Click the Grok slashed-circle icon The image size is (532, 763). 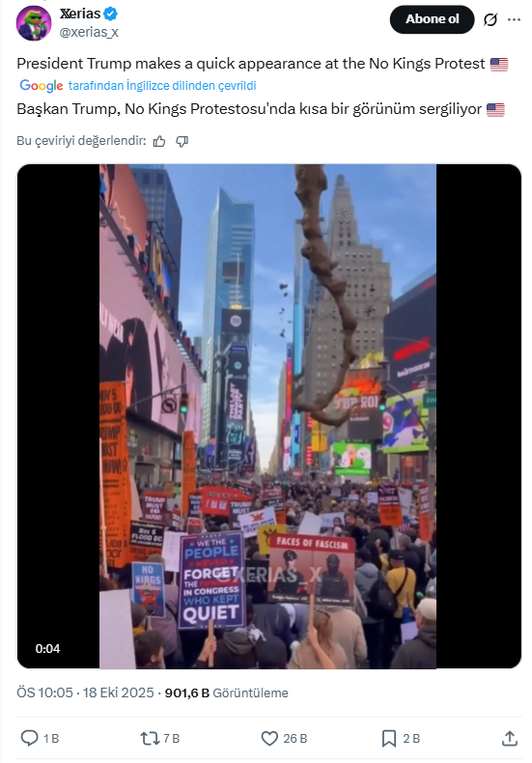click(x=490, y=19)
